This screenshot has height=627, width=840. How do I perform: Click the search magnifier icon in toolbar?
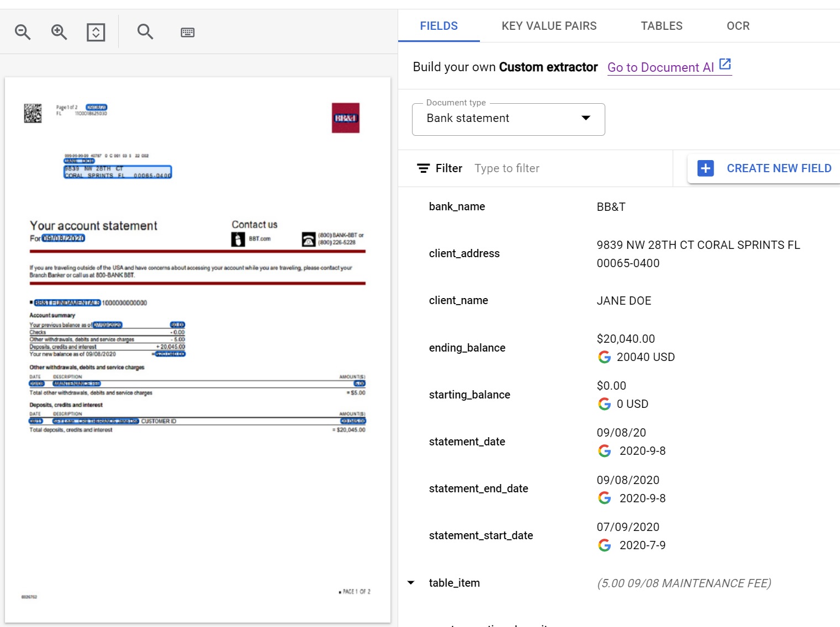[x=145, y=31]
